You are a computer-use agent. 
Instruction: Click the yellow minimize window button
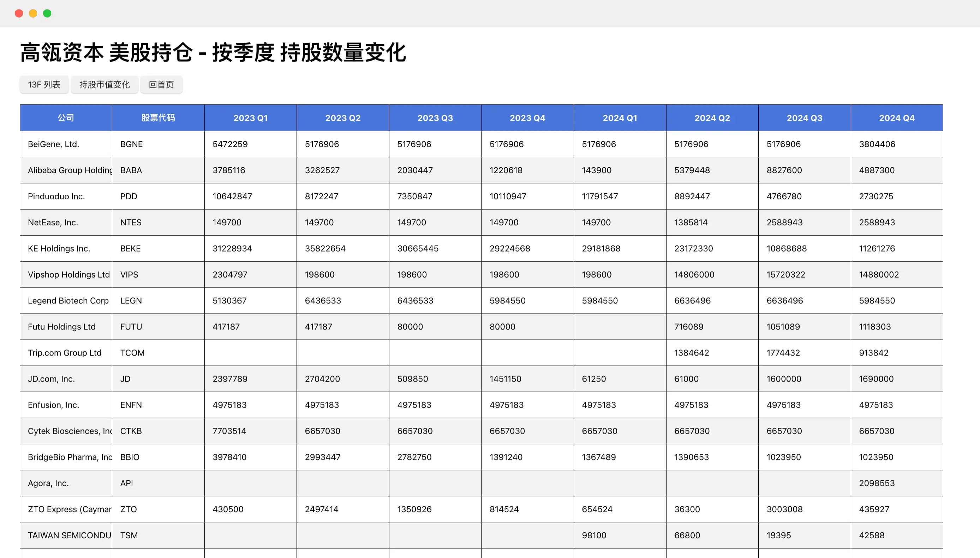(x=33, y=13)
